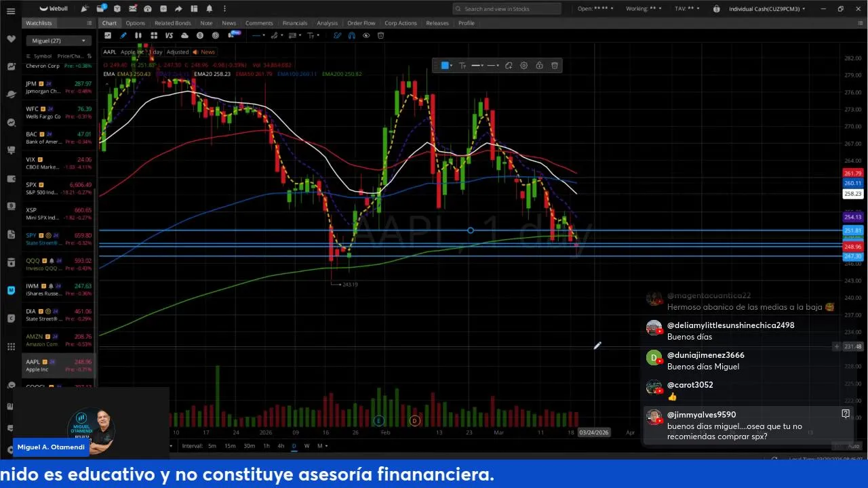Click the Watchlists panel header
This screenshot has height=488, width=868.
(x=39, y=23)
